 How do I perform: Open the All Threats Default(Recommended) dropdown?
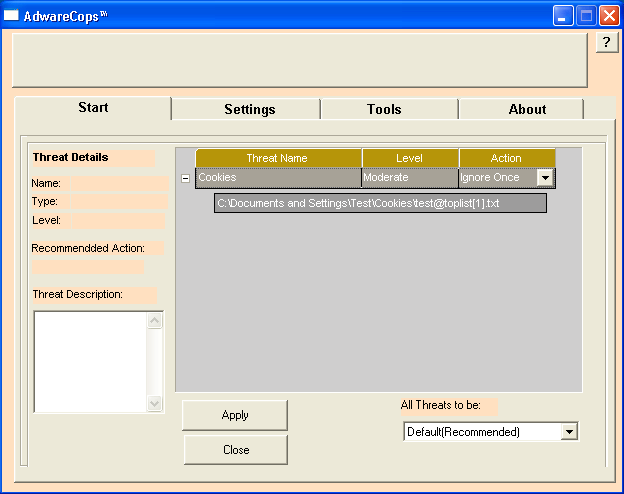click(569, 432)
